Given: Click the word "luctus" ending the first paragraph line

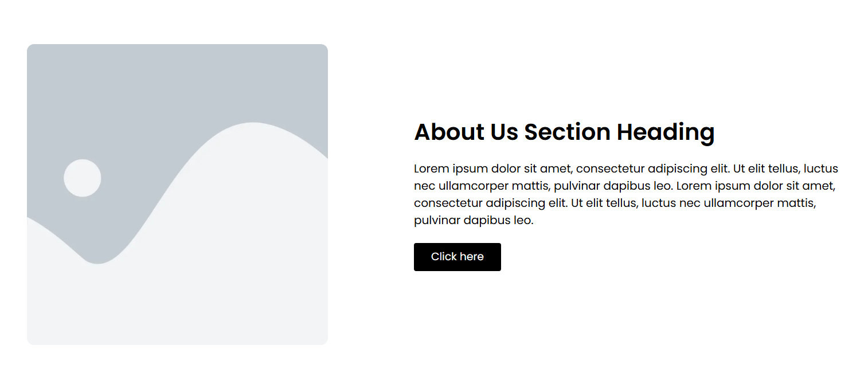Looking at the screenshot, I should [821, 168].
